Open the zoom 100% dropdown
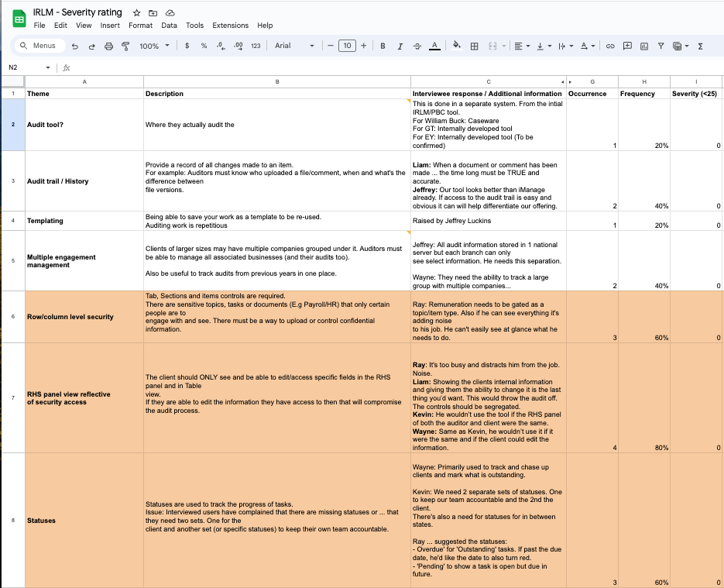The height and width of the screenshot is (588, 724). tap(155, 46)
